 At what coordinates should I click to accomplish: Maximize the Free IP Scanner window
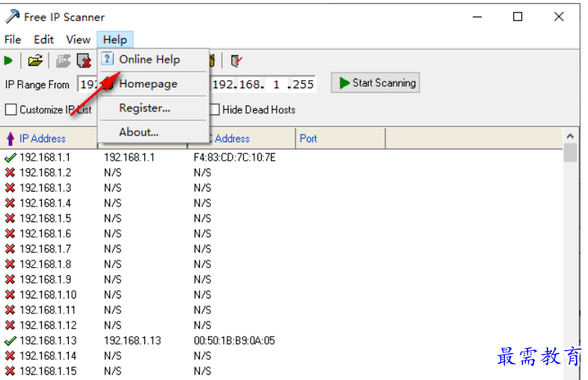point(518,16)
